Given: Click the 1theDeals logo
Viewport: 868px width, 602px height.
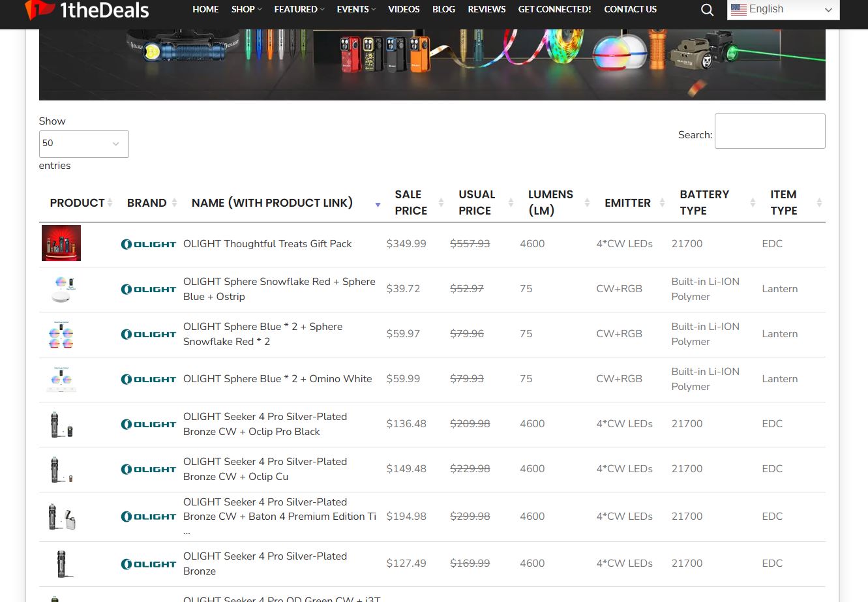Looking at the screenshot, I should coord(87,10).
